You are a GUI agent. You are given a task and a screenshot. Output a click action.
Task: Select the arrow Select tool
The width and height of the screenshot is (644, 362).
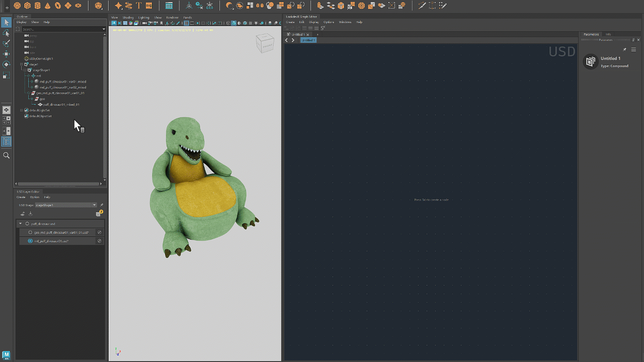[x=7, y=23]
